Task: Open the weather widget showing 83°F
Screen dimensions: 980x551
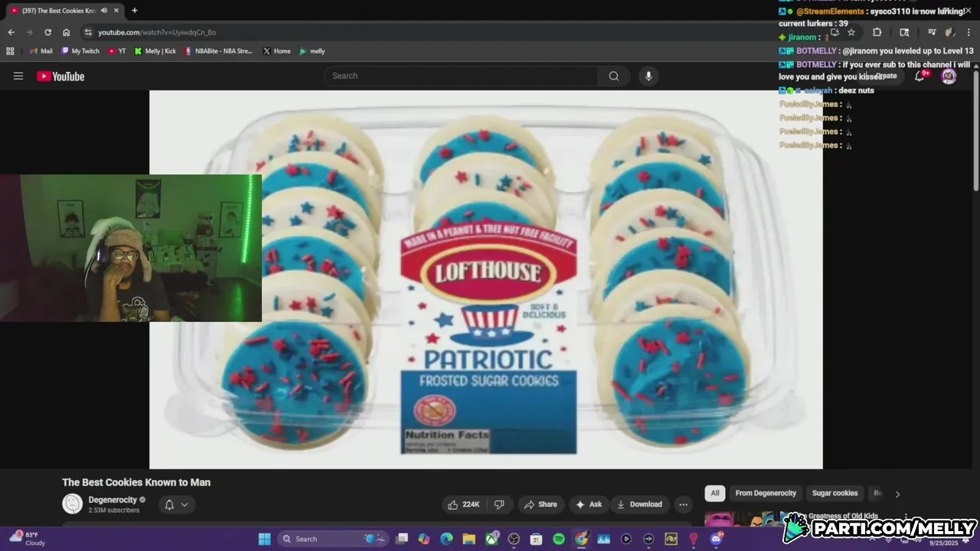Action: click(x=26, y=539)
